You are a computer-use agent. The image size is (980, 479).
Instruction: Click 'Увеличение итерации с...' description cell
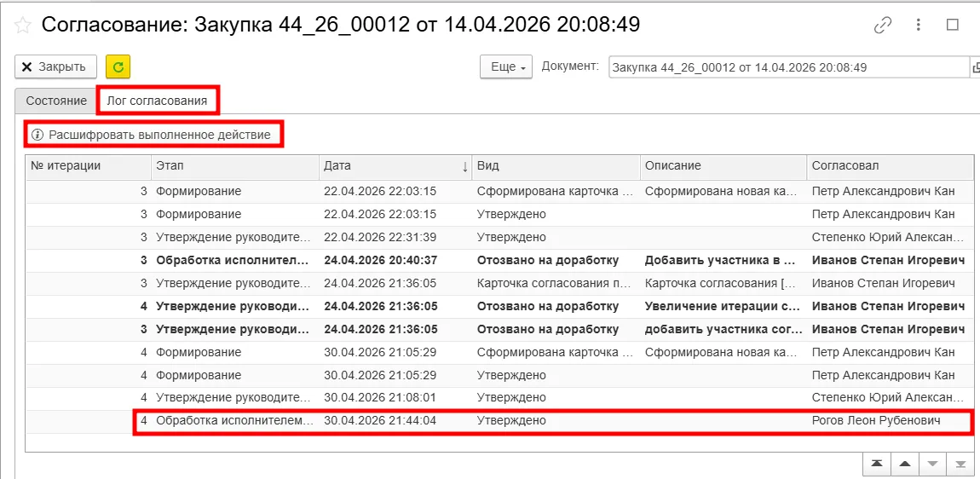(723, 307)
